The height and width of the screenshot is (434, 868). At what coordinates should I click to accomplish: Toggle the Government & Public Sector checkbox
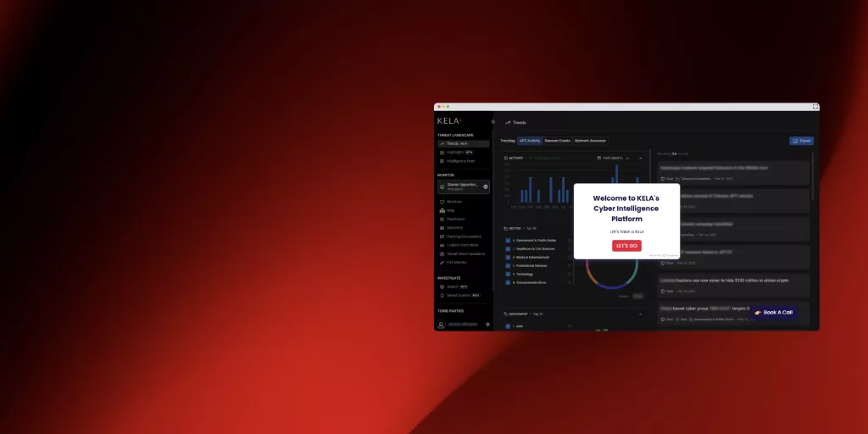[508, 241]
